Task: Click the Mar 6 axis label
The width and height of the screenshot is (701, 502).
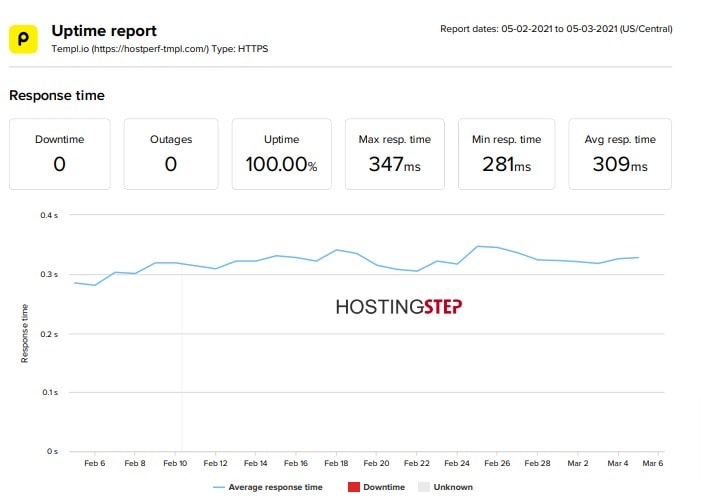Action: pos(653,464)
